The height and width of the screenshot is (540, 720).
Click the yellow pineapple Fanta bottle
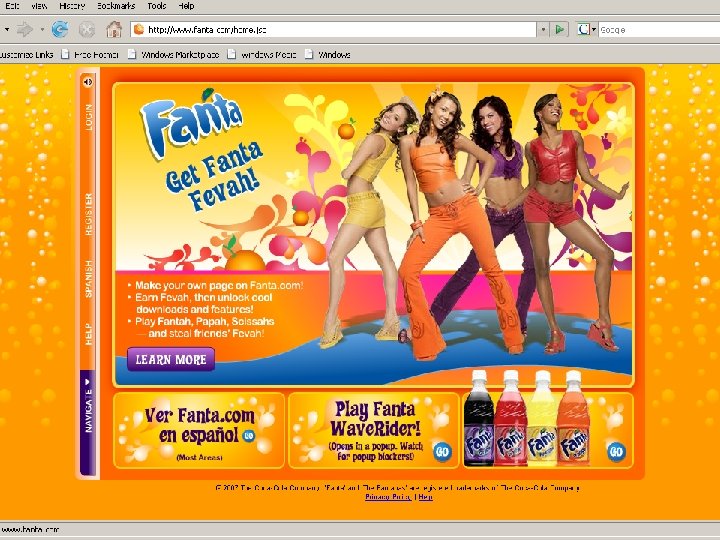click(x=542, y=418)
